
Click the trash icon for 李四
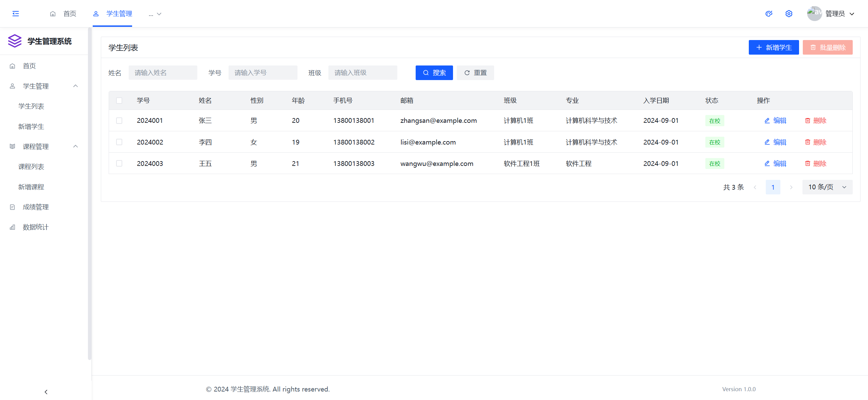point(808,142)
